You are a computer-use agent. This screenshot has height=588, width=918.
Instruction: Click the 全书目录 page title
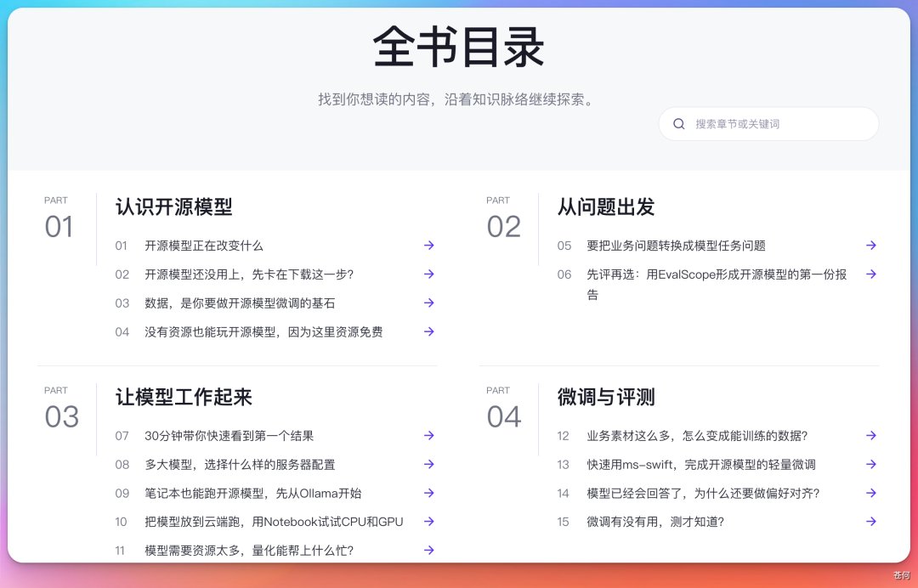[458, 47]
